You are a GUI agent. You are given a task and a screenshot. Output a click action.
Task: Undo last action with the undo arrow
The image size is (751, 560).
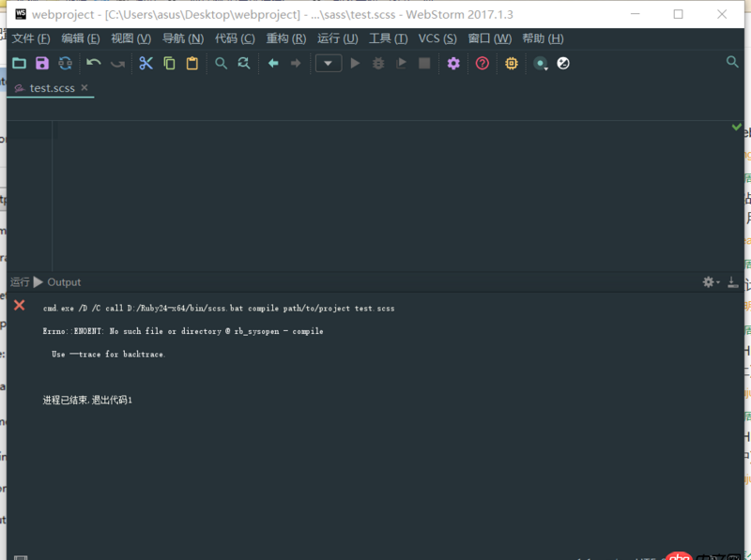tap(92, 63)
